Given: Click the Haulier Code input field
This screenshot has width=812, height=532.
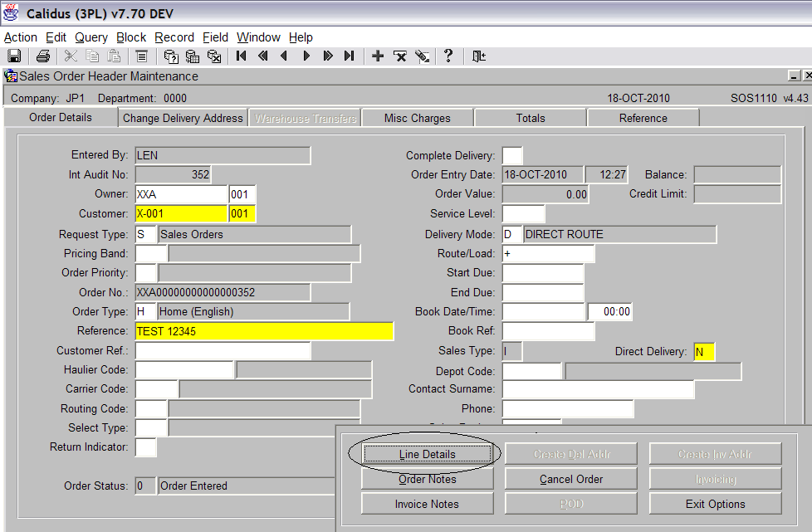Looking at the screenshot, I should [x=184, y=369].
